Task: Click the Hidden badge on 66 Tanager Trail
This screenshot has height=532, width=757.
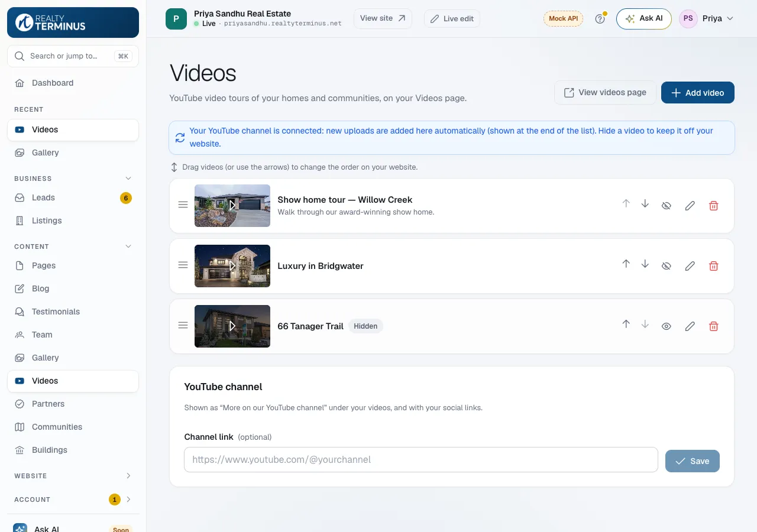Action: (365, 326)
